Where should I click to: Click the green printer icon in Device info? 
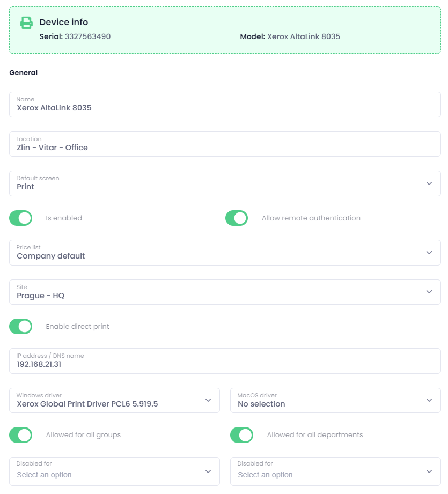click(26, 23)
